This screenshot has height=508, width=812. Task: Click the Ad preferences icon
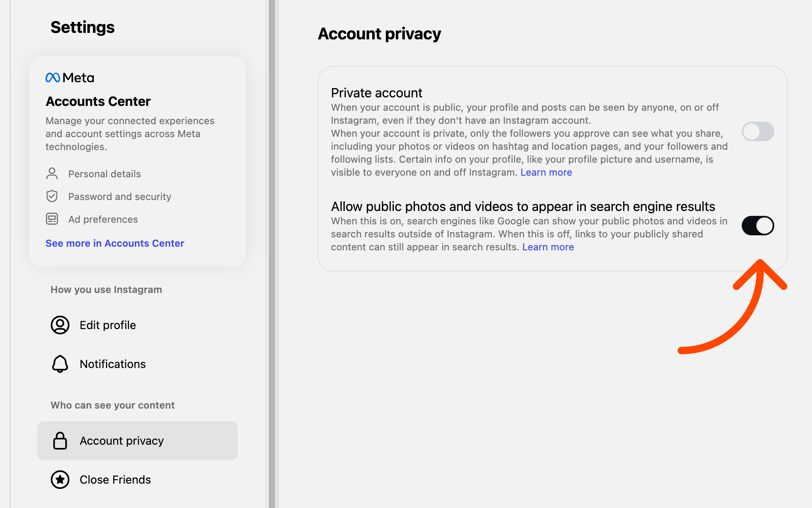52,219
